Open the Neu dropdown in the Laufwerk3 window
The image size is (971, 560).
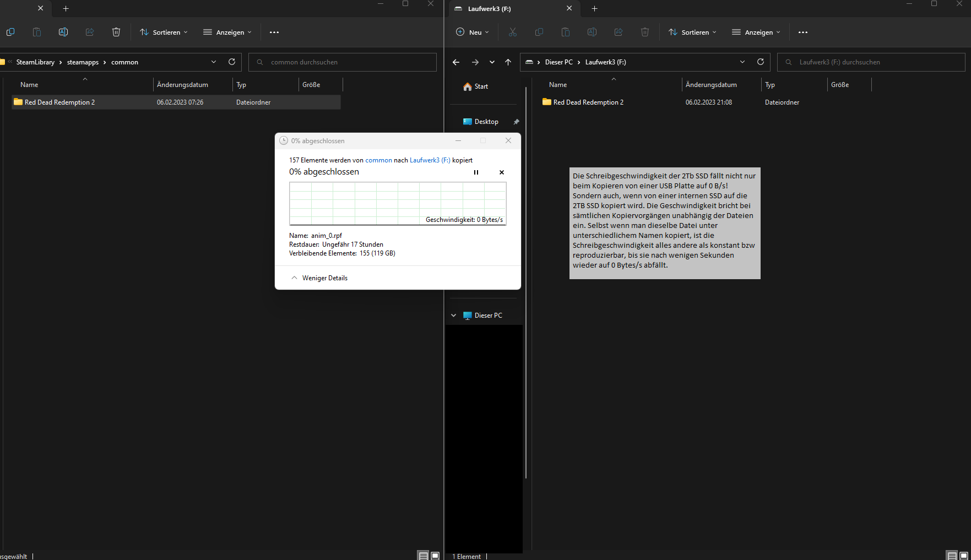(x=473, y=32)
